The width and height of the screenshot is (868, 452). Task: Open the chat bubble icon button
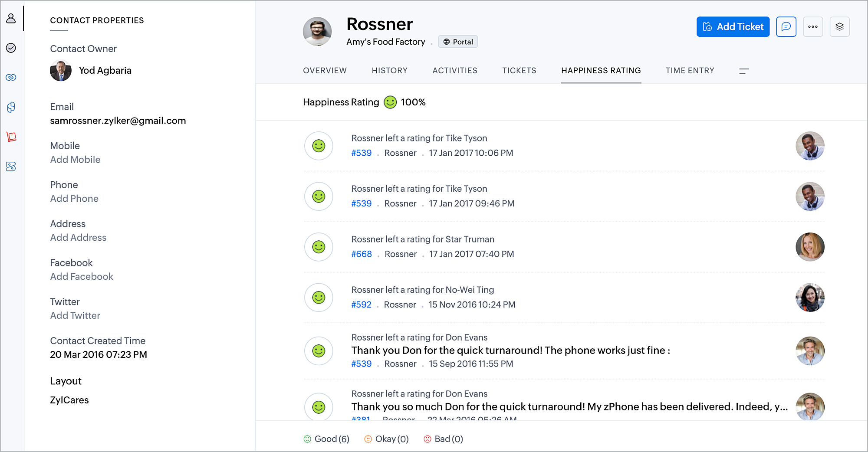tap(786, 27)
